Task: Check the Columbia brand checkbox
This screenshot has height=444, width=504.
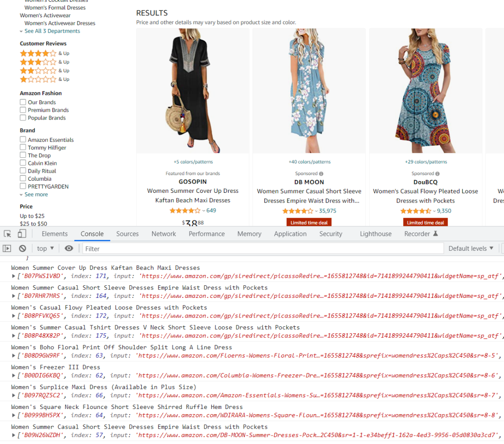Action: [x=23, y=178]
